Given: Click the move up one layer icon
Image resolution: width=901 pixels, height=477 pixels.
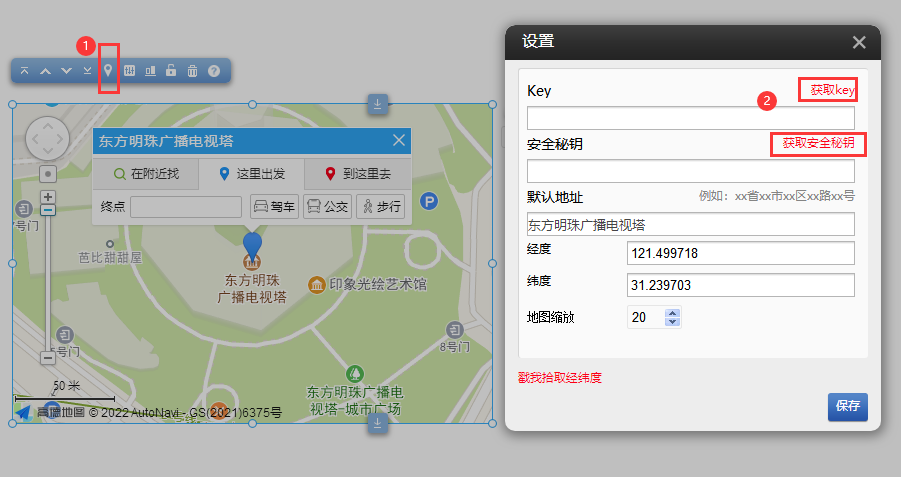Looking at the screenshot, I should point(45,71).
